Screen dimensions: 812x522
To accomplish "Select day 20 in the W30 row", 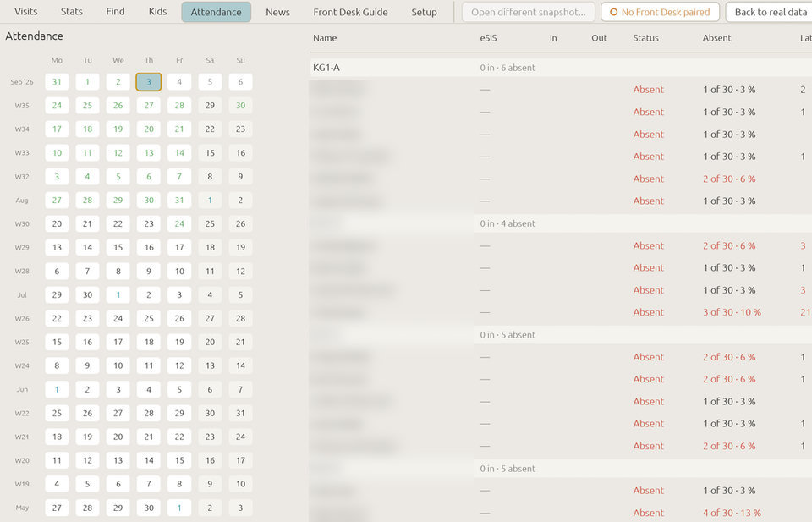I will click(x=57, y=223).
